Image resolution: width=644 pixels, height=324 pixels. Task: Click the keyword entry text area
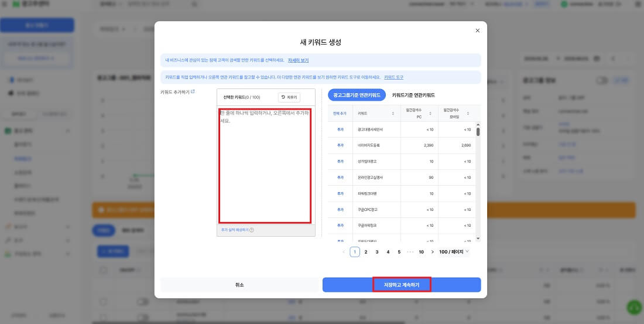[x=265, y=165]
